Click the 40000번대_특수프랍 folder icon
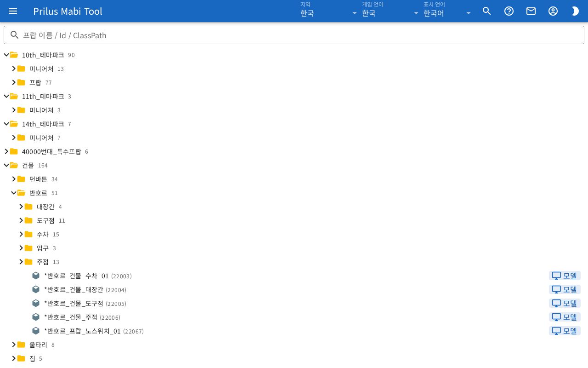Screen dimensions: 588x368 14,151
